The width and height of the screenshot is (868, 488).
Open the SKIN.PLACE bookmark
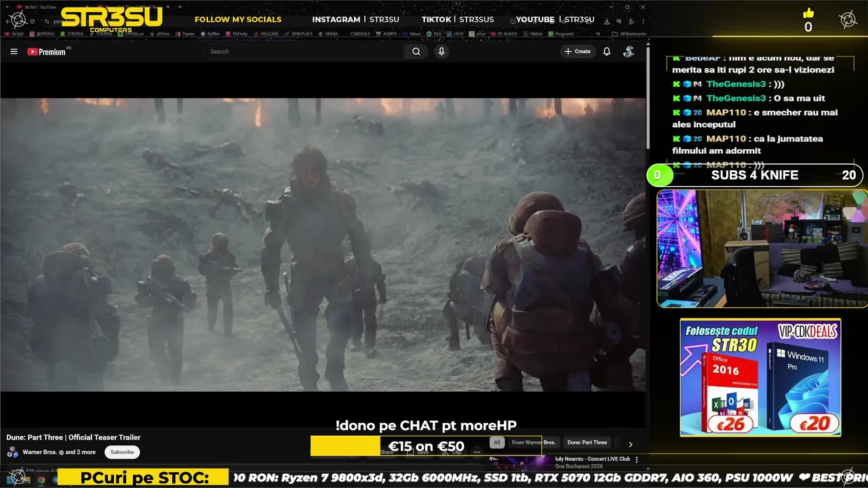[x=299, y=34]
